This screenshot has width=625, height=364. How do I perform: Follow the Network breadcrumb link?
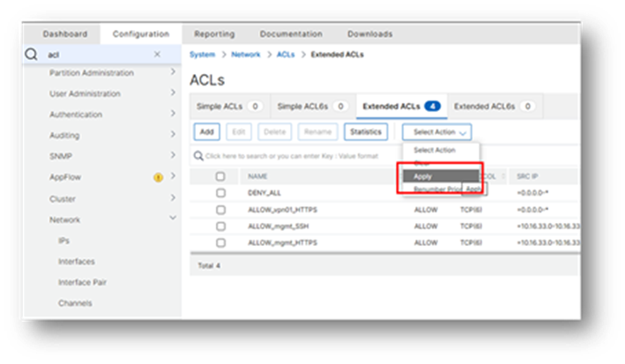[x=246, y=55]
